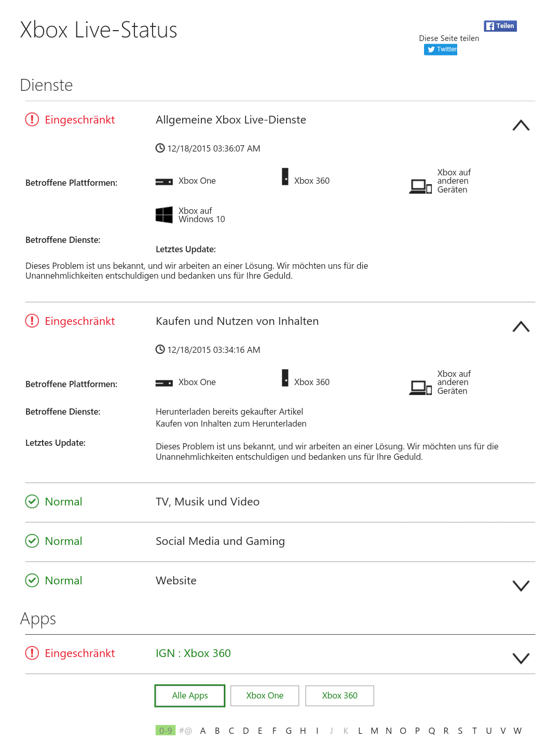The width and height of the screenshot is (560, 739).
Task: Click the red warning icon beside IGN : Xbox 360
Action: click(x=32, y=653)
